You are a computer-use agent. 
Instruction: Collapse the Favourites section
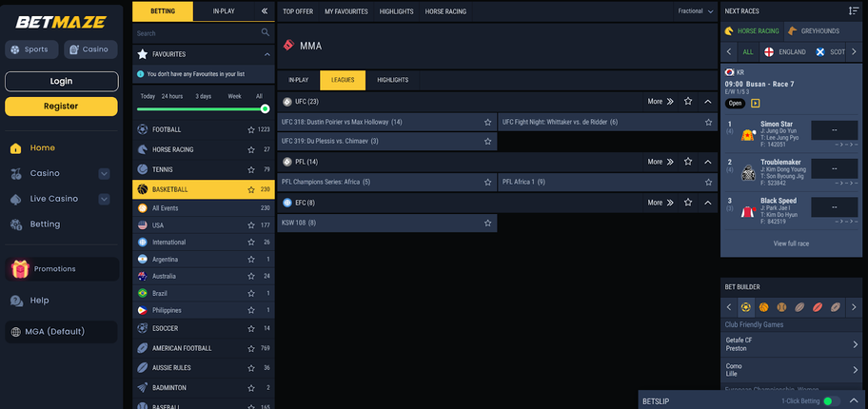[x=267, y=54]
